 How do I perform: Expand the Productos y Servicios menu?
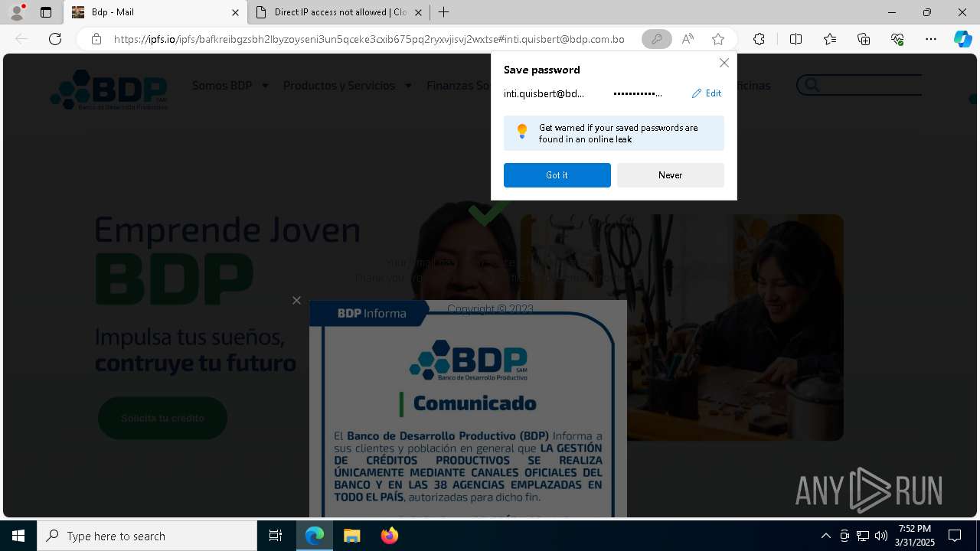coord(347,86)
